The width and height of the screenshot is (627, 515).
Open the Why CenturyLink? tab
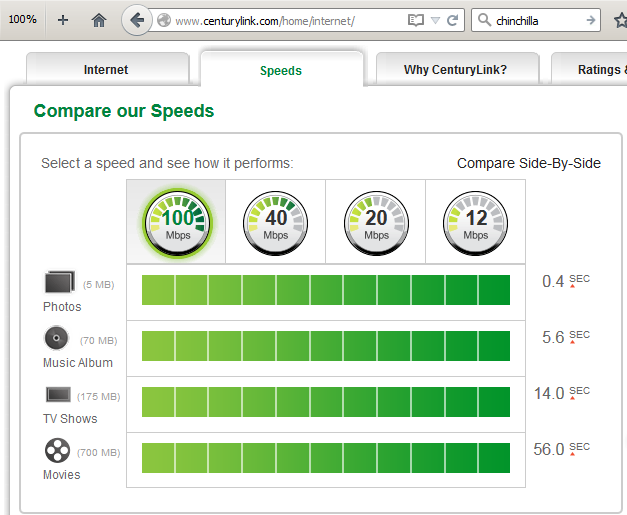[457, 69]
